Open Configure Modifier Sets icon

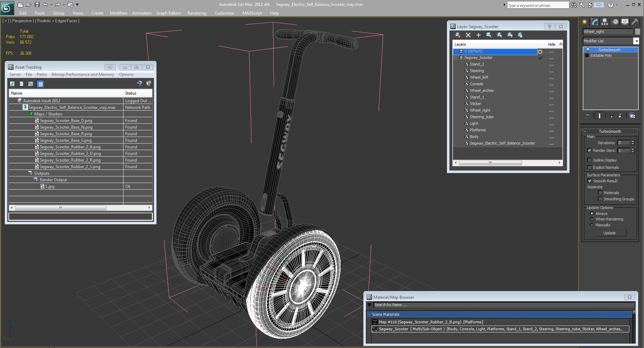pyautogui.click(x=632, y=116)
